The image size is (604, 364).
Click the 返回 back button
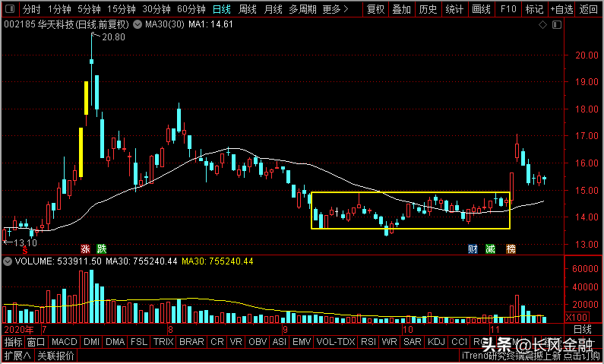pos(589,9)
